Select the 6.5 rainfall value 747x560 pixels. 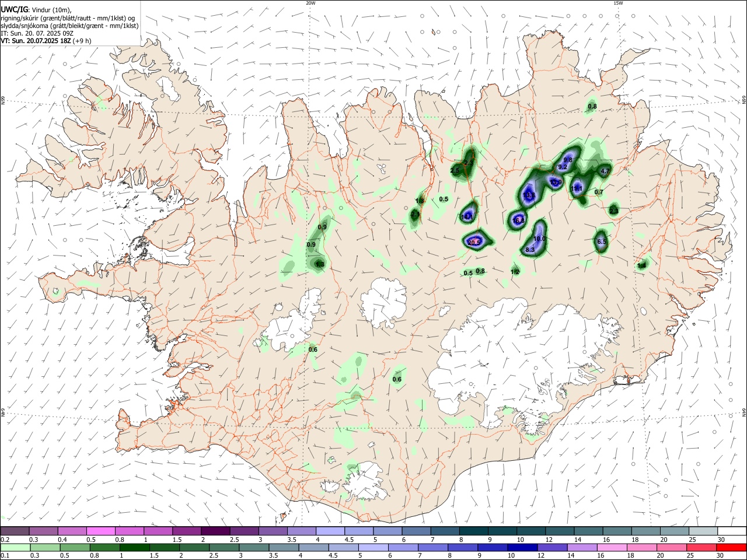click(x=602, y=242)
